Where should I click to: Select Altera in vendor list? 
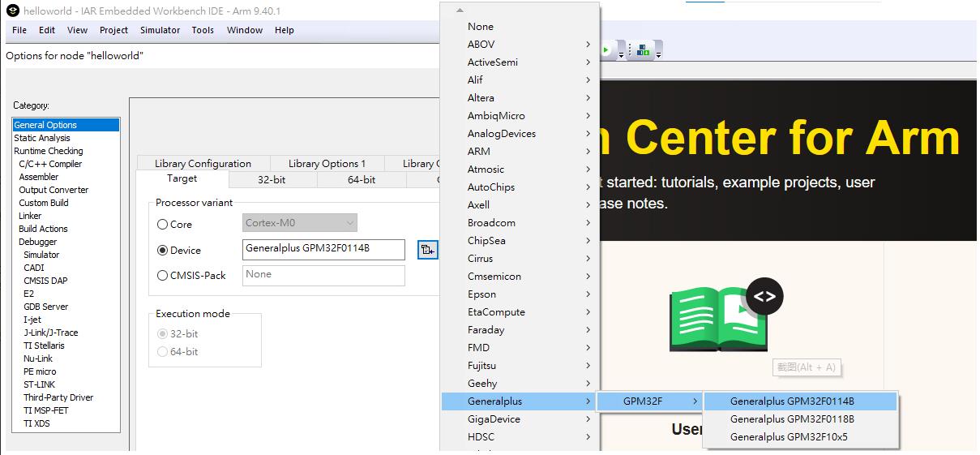tap(520, 98)
